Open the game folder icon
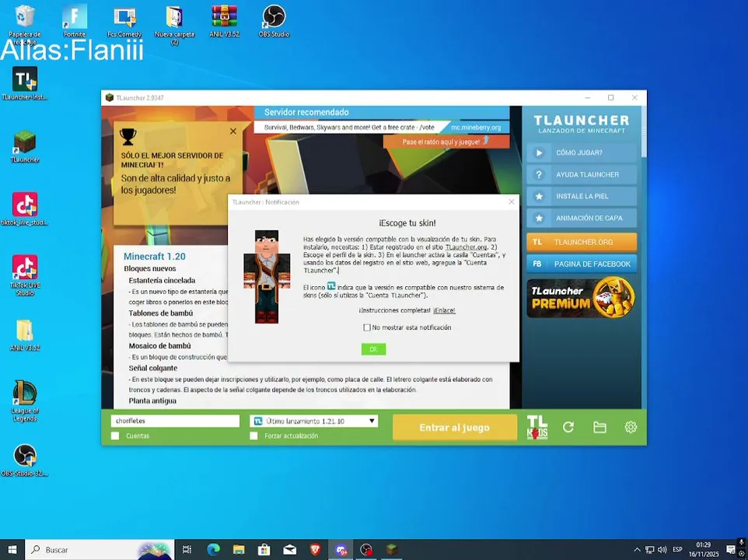The height and width of the screenshot is (560, 748). tap(599, 427)
